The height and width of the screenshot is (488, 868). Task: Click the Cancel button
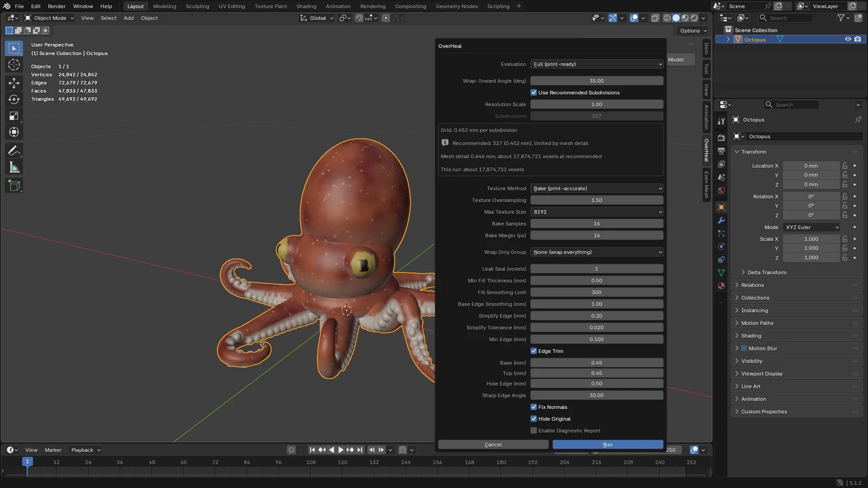point(493,445)
